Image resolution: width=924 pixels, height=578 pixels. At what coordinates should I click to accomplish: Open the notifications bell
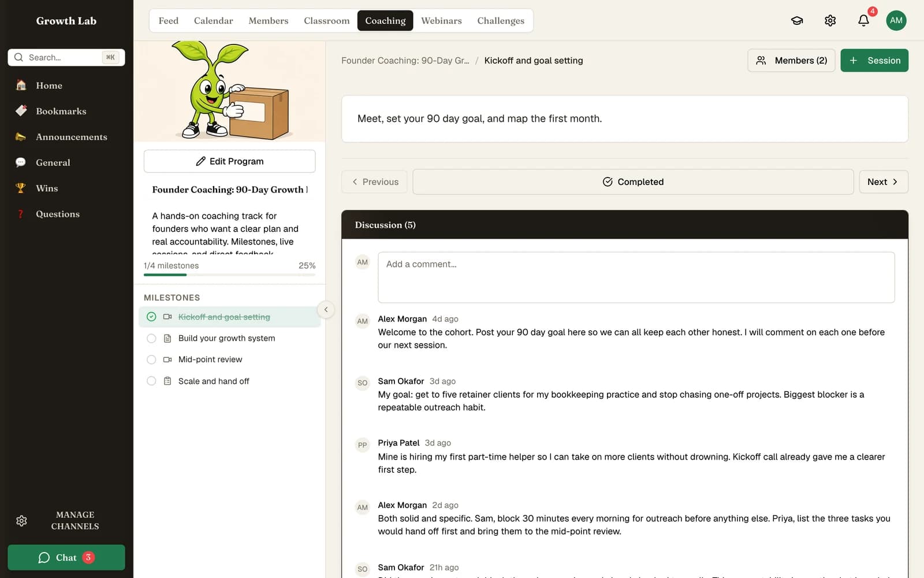pos(863,21)
